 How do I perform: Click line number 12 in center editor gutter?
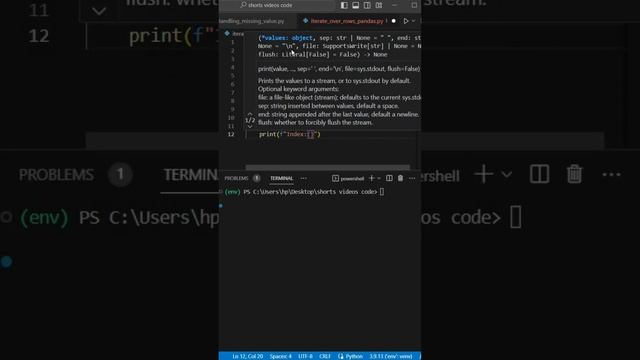231,134
